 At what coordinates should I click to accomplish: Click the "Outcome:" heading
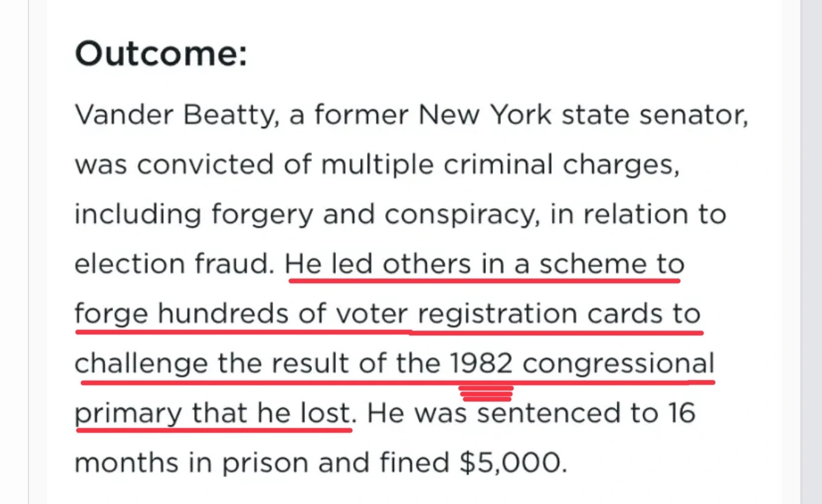[x=161, y=54]
